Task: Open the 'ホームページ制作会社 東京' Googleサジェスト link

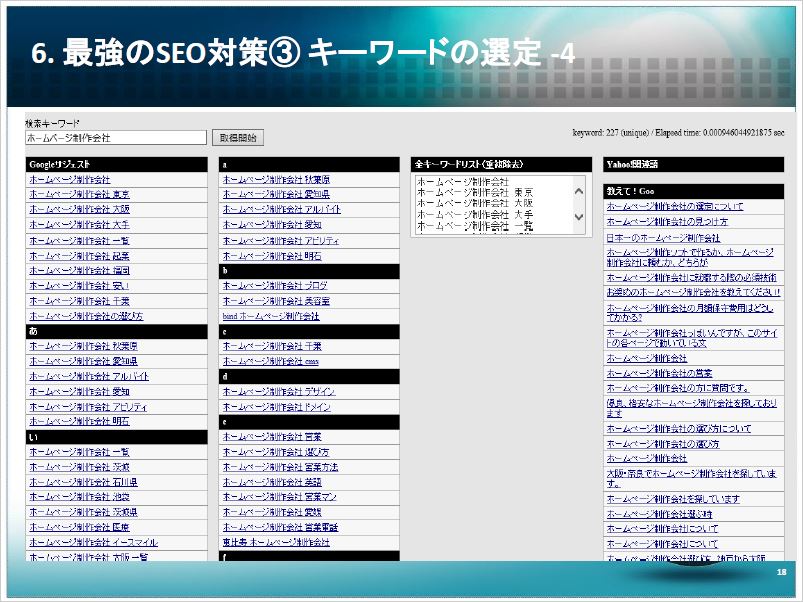Action: (80, 195)
